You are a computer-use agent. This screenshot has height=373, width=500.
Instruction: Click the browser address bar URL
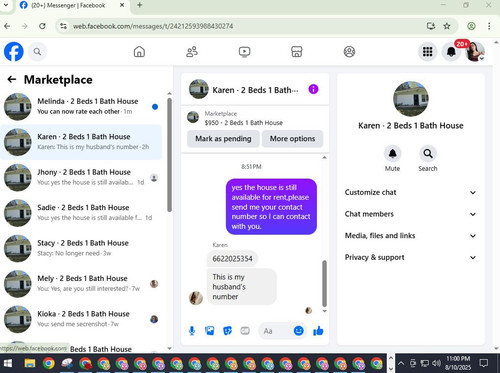[x=153, y=26]
